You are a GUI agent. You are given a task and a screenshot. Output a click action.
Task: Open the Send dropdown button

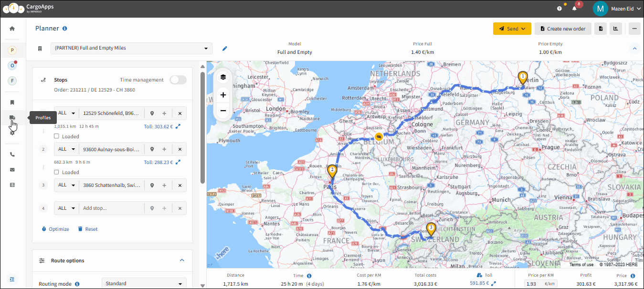coord(512,29)
